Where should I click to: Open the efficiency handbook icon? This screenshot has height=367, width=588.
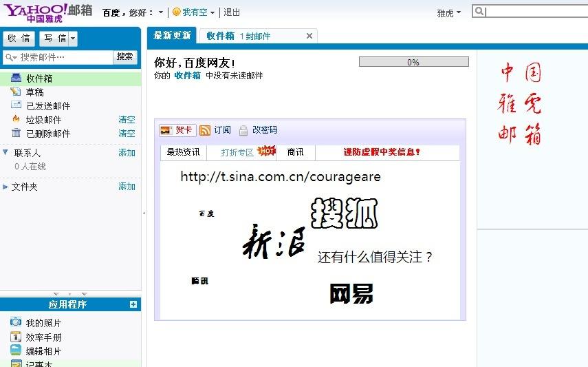(16, 336)
